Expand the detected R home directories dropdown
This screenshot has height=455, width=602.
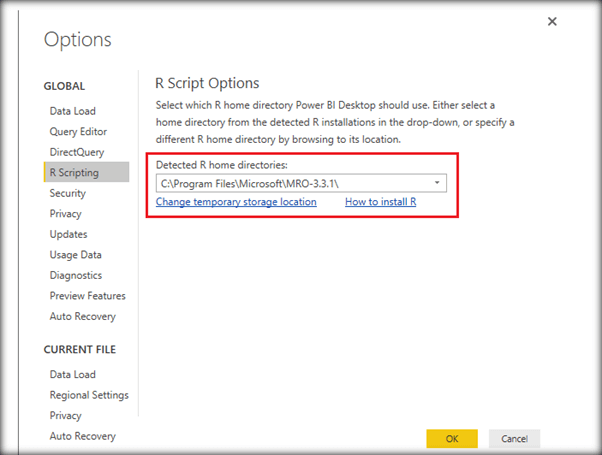pos(437,183)
